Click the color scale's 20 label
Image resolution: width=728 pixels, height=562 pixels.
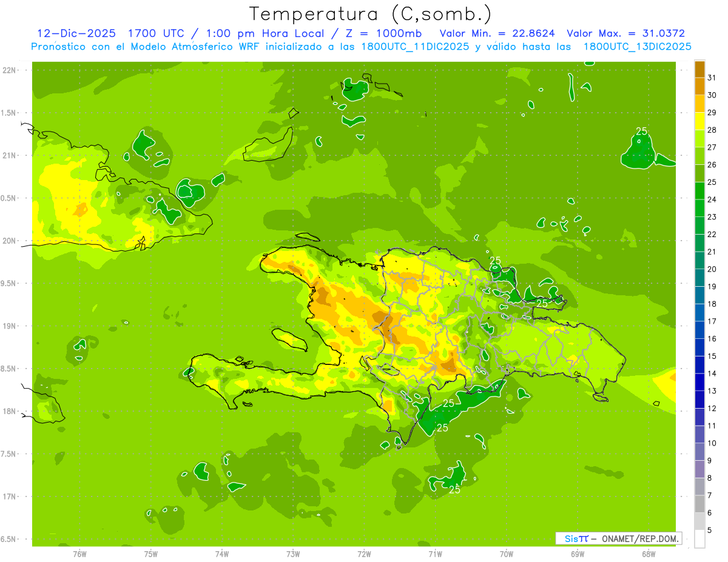click(x=712, y=269)
